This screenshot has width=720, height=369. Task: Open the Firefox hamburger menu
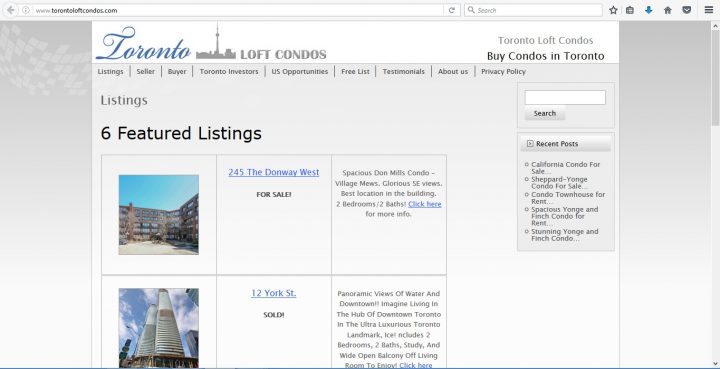tap(709, 10)
